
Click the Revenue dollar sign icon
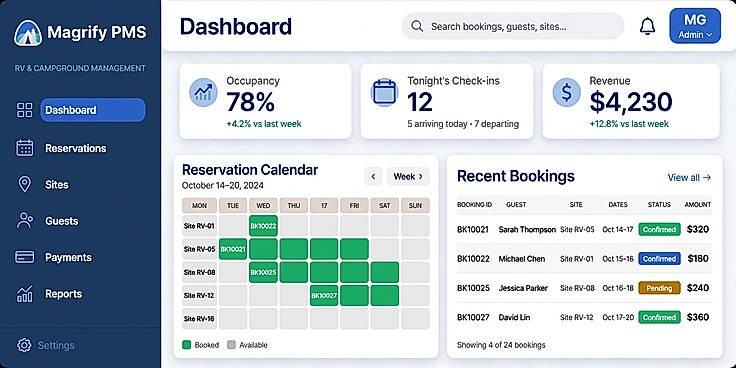click(567, 92)
